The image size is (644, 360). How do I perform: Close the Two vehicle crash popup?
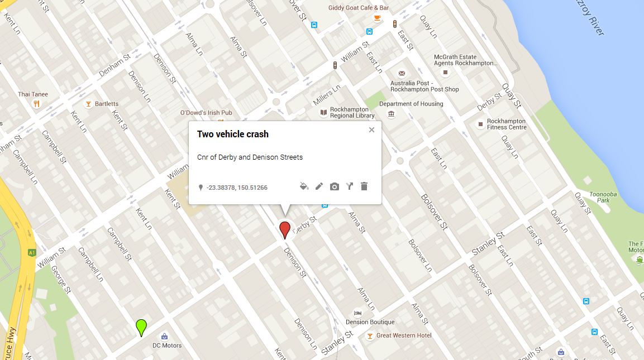[371, 129]
